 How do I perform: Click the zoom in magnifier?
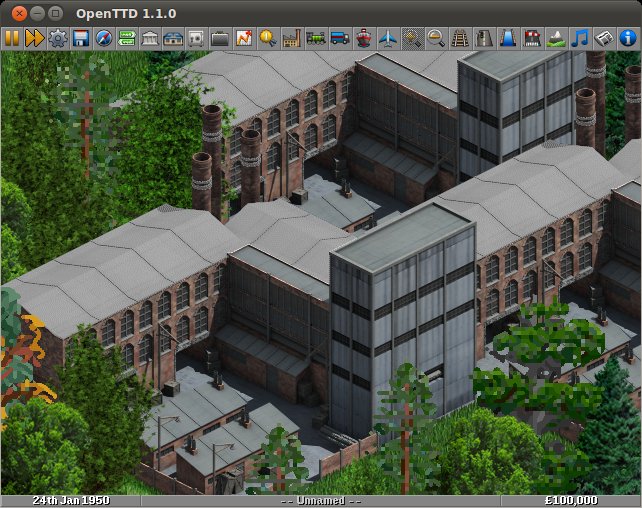[412, 38]
